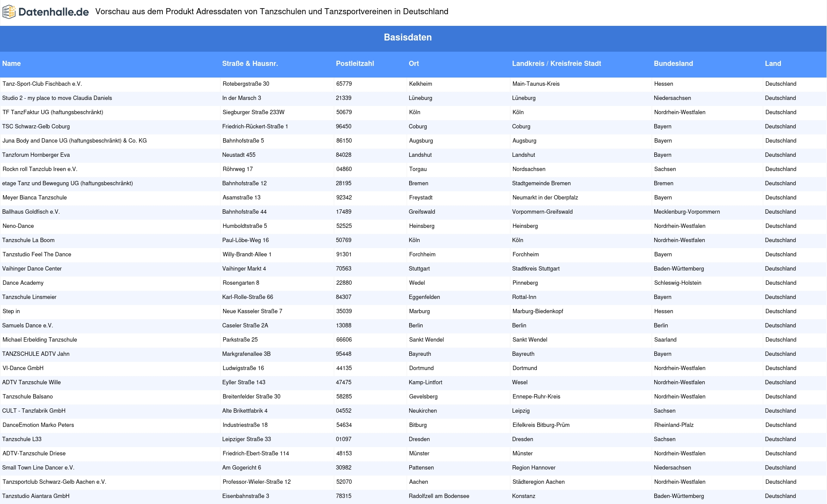Screen dimensions: 827x504
Task: Click address Willy-Brandt-Allee 1
Action: 247,254
